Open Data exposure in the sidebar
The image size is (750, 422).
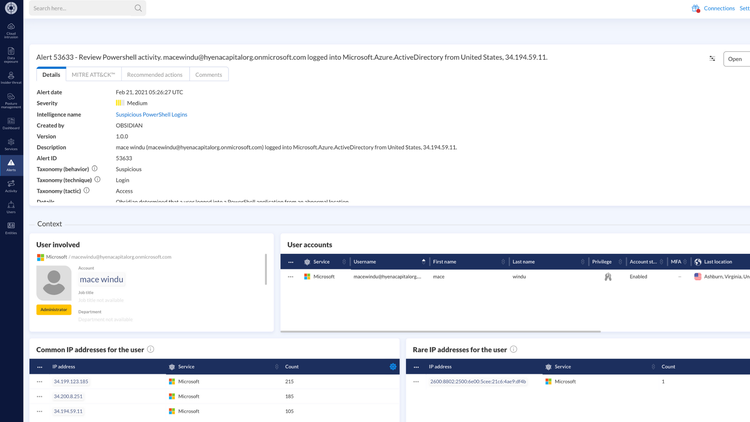pos(11,55)
